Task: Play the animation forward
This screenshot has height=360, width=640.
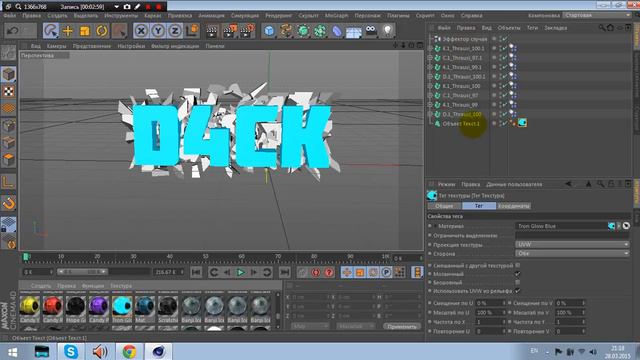Action: (x=240, y=272)
